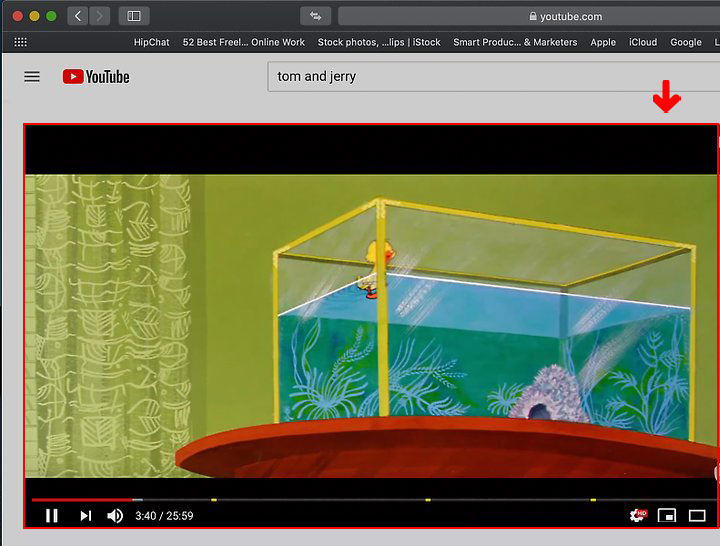Jump to the third yellow ad marker
The height and width of the screenshot is (546, 720).
click(x=593, y=500)
